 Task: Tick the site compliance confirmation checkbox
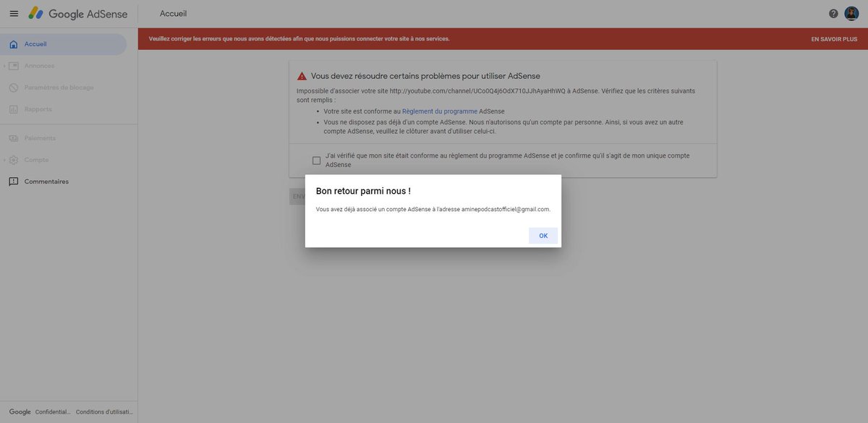pyautogui.click(x=316, y=161)
